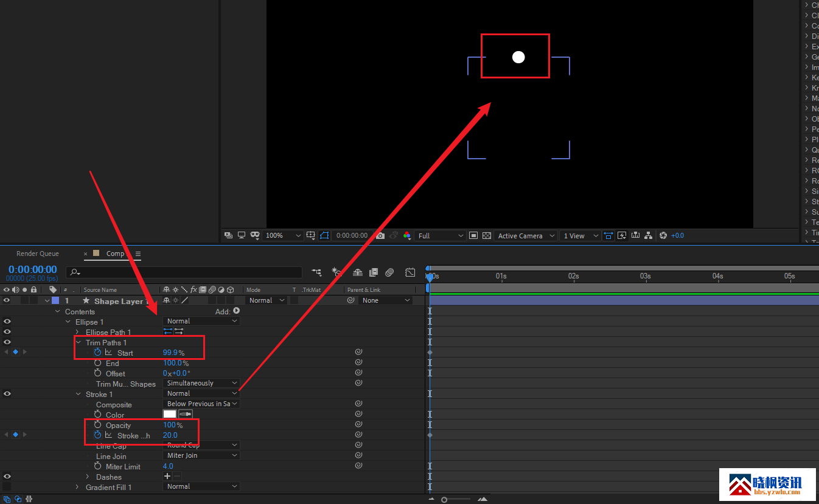Open the Comp panel menu icon
This screenshot has height=504, width=819.
tap(138, 254)
